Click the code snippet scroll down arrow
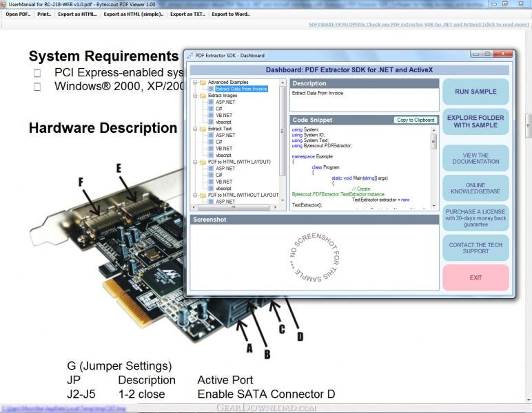This screenshot has width=532, height=413. [x=433, y=206]
